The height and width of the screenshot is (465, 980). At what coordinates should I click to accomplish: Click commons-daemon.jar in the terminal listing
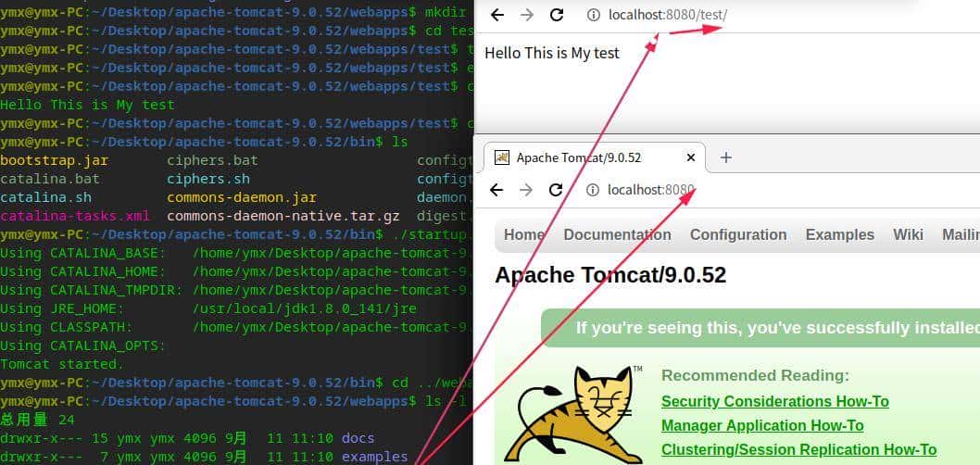[242, 197]
